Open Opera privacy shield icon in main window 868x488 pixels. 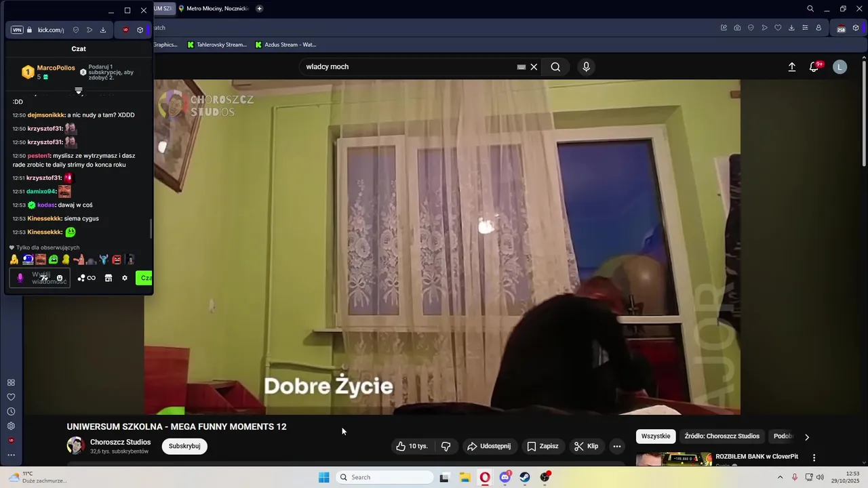[751, 28]
